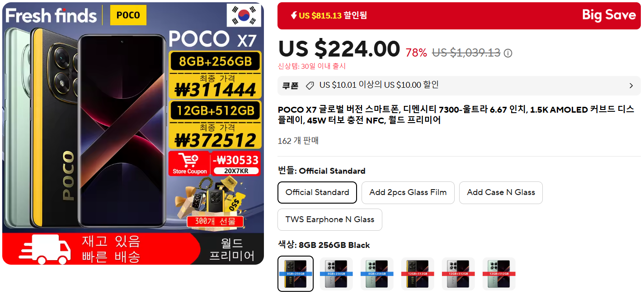Image resolution: width=644 pixels, height=295 pixels.
Task: Pick the 8GB+256GB green color swatch
Action: click(377, 274)
